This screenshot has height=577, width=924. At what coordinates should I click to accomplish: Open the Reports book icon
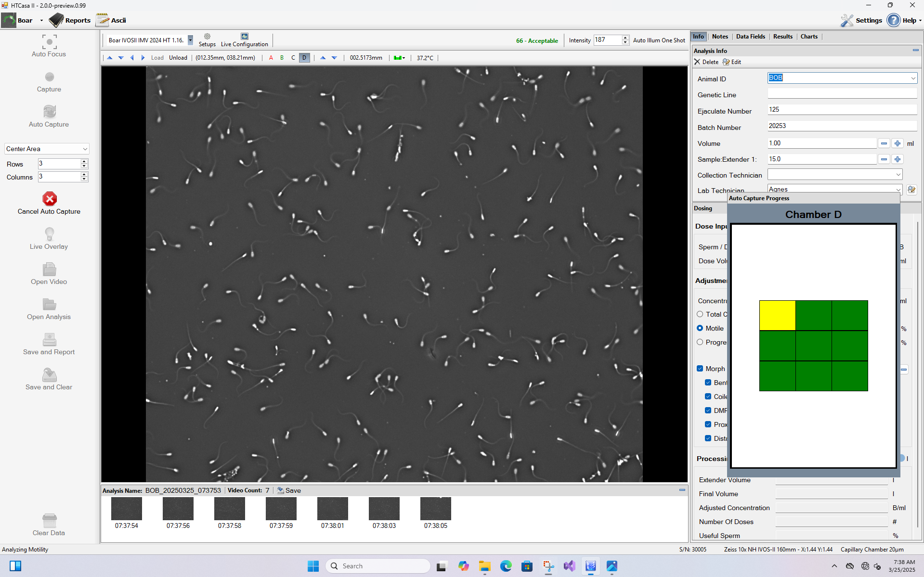click(57, 20)
